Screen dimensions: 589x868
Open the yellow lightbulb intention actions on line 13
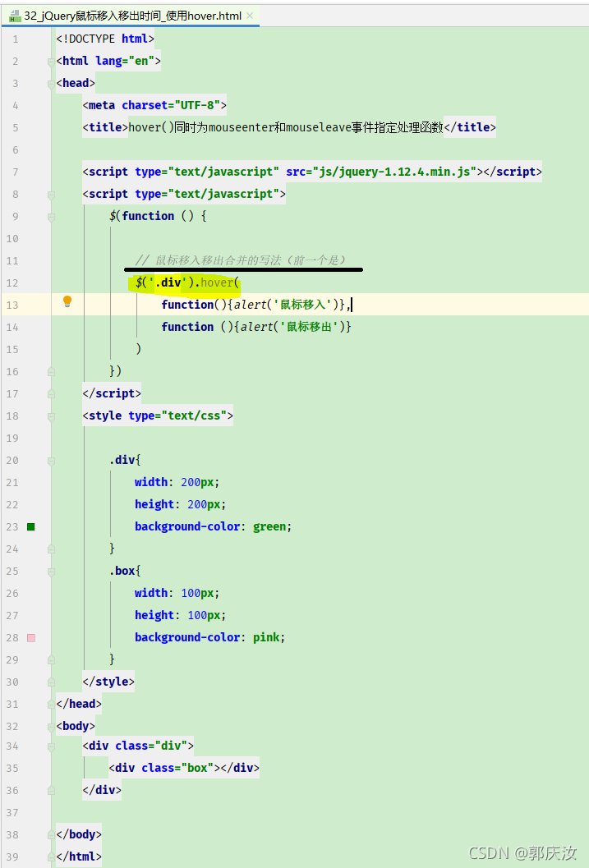click(67, 301)
